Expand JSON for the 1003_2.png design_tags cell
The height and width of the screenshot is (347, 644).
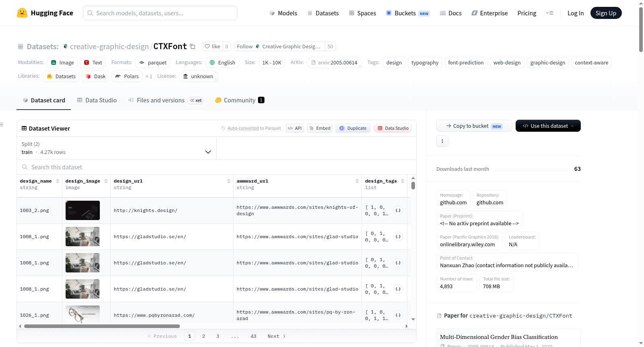point(398,210)
